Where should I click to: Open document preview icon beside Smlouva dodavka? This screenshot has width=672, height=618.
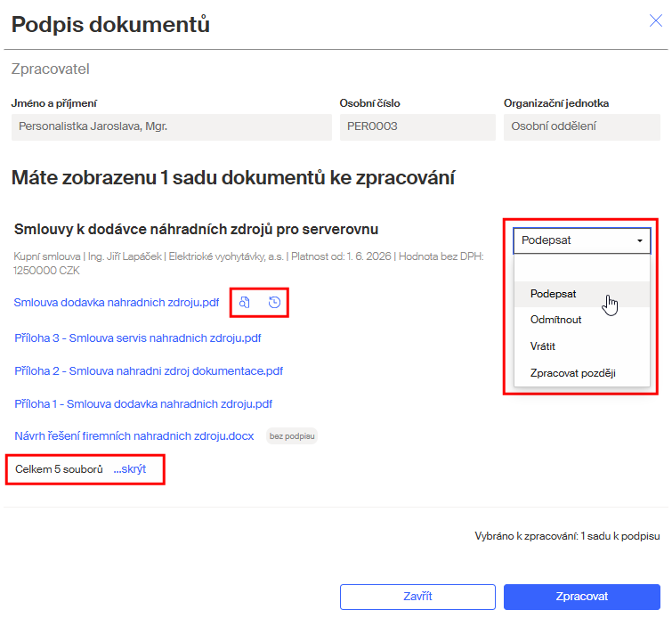click(244, 303)
